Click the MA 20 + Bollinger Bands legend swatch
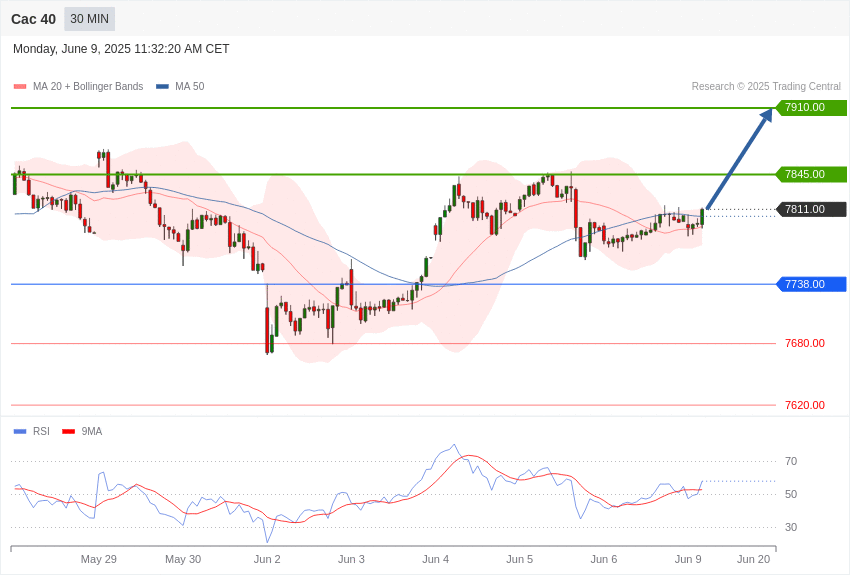This screenshot has height=576, width=850. coord(20,86)
